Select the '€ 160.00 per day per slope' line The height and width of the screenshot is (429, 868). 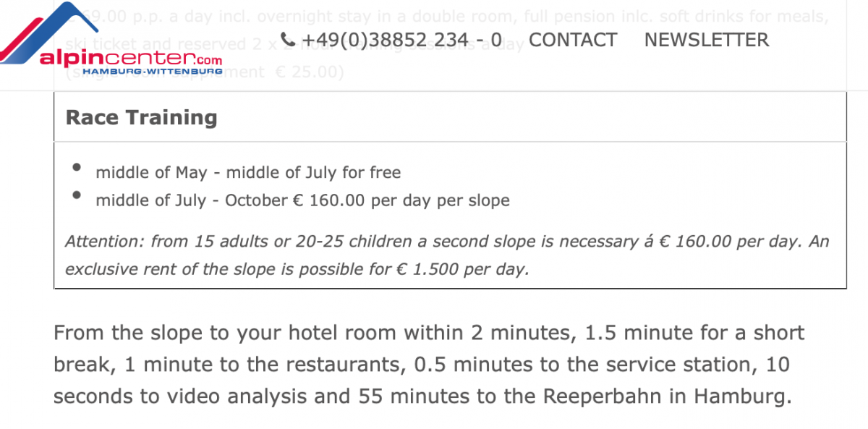(302, 200)
